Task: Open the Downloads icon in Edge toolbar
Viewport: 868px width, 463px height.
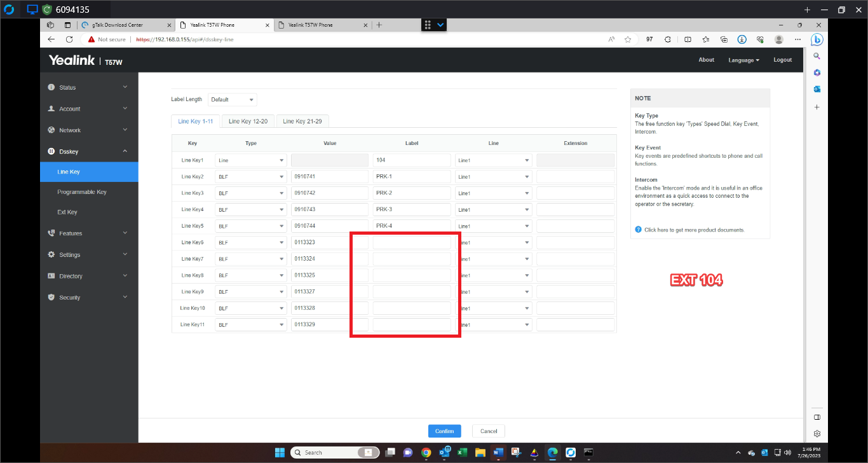Action: 742,39
